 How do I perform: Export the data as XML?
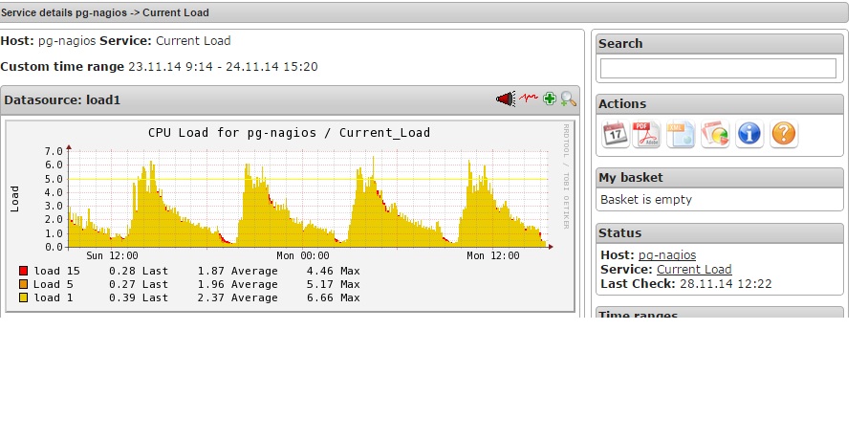(x=681, y=134)
